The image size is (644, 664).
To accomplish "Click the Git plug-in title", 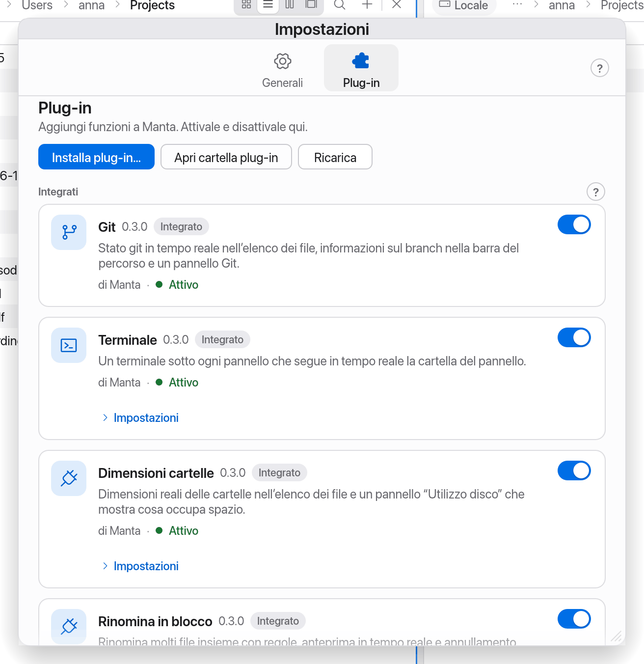I will pos(107,227).
